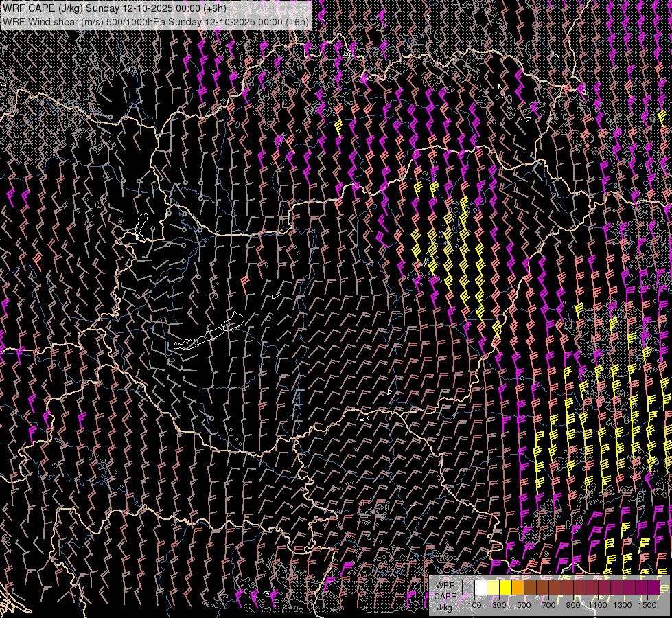Select the orange legend color swatch

click(518, 588)
